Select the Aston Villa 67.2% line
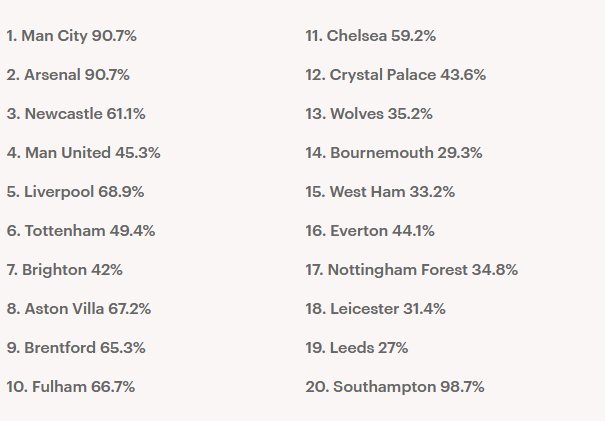Image resolution: width=605 pixels, height=421 pixels. click(x=79, y=309)
